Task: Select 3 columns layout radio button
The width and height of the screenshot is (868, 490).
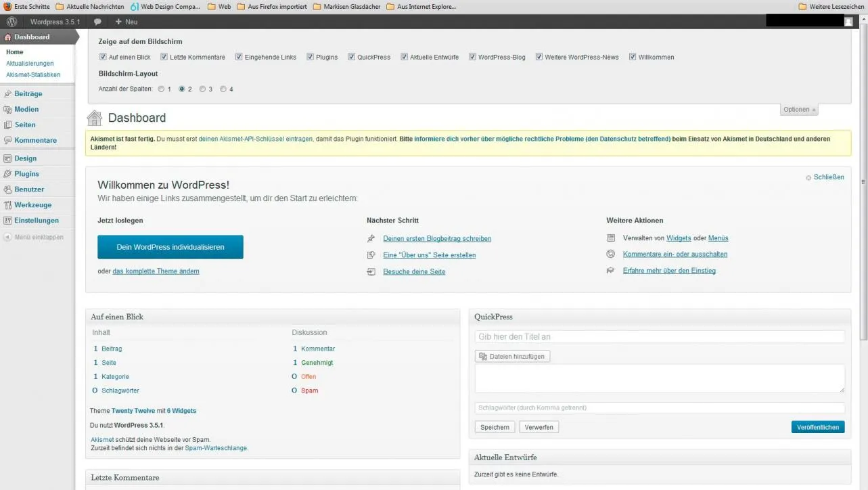Action: [202, 89]
